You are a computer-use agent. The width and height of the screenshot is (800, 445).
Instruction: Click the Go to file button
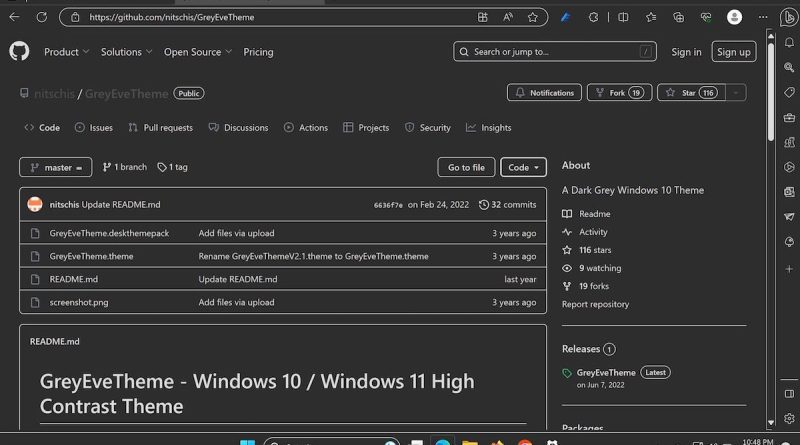(x=466, y=167)
